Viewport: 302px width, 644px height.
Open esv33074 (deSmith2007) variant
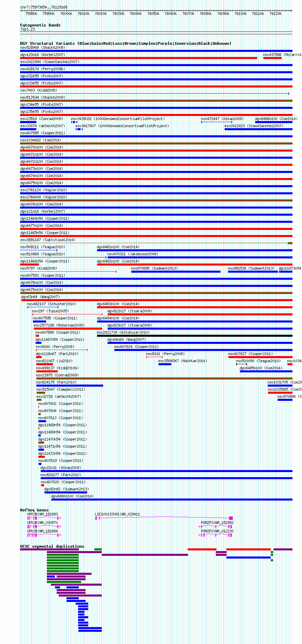pos(43,126)
